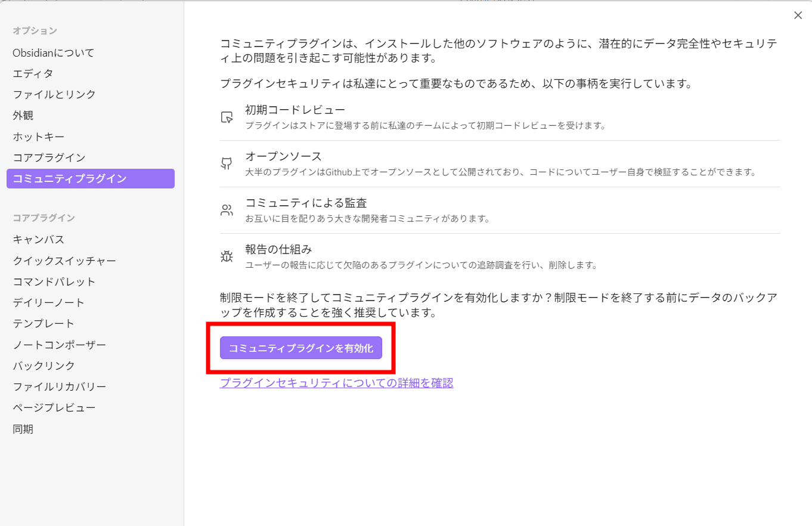Click the コミュニティによる監査 heading
The image size is (812, 526).
click(306, 203)
